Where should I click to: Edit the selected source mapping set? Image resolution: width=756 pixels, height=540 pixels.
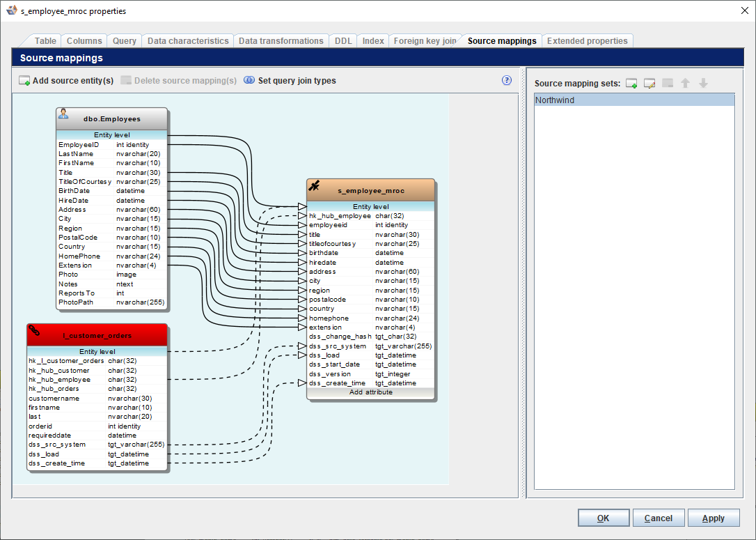649,84
